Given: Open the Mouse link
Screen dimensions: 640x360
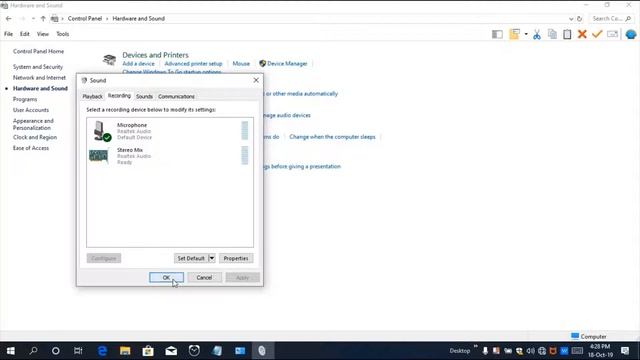Looking at the screenshot, I should click(241, 64).
